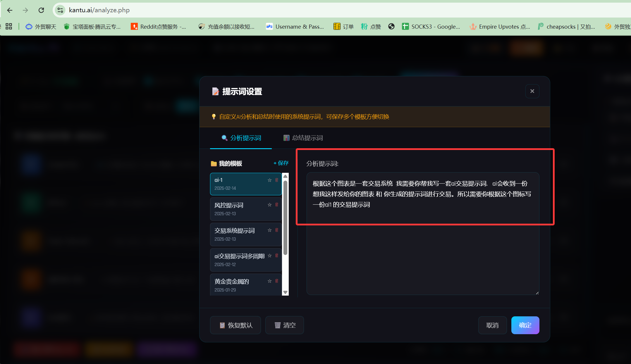
Task: Toggle favorite star on 交易系统提示词 template
Action: pos(269,230)
